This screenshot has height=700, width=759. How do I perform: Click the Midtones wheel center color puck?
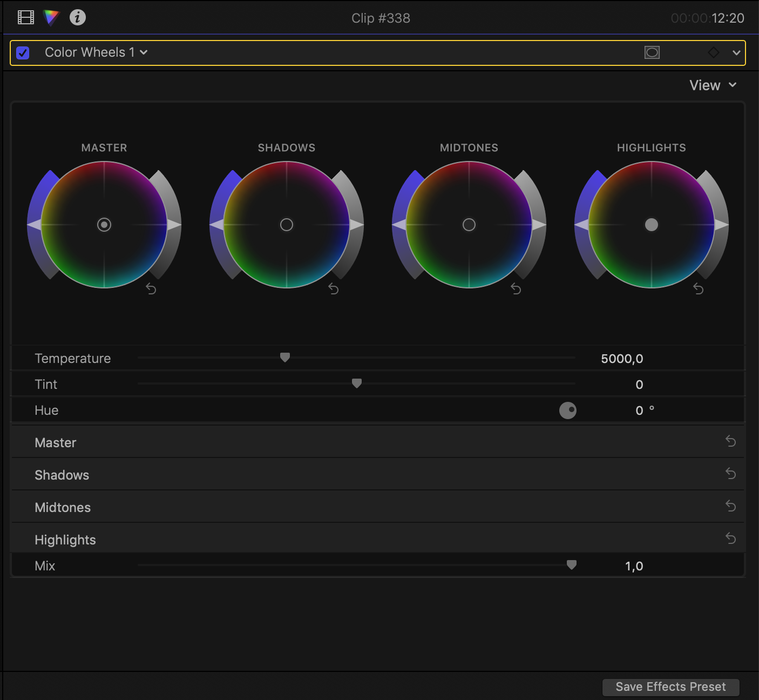click(x=469, y=225)
